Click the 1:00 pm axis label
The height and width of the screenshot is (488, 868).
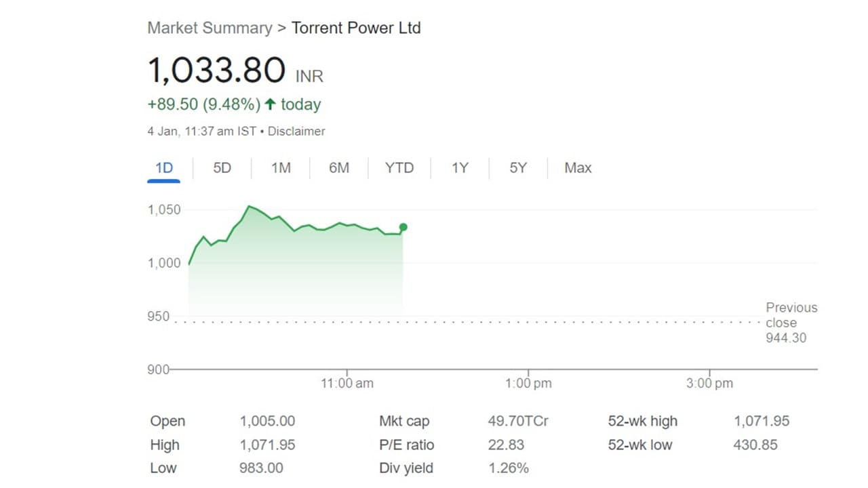click(x=528, y=384)
